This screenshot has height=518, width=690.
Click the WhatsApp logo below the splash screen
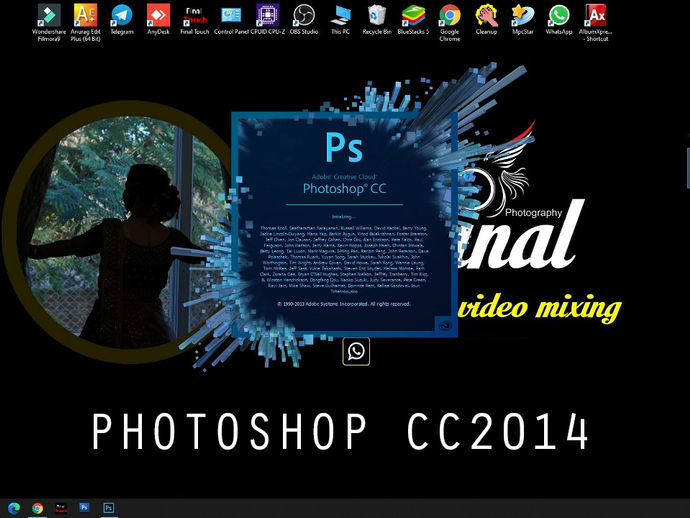click(x=356, y=351)
